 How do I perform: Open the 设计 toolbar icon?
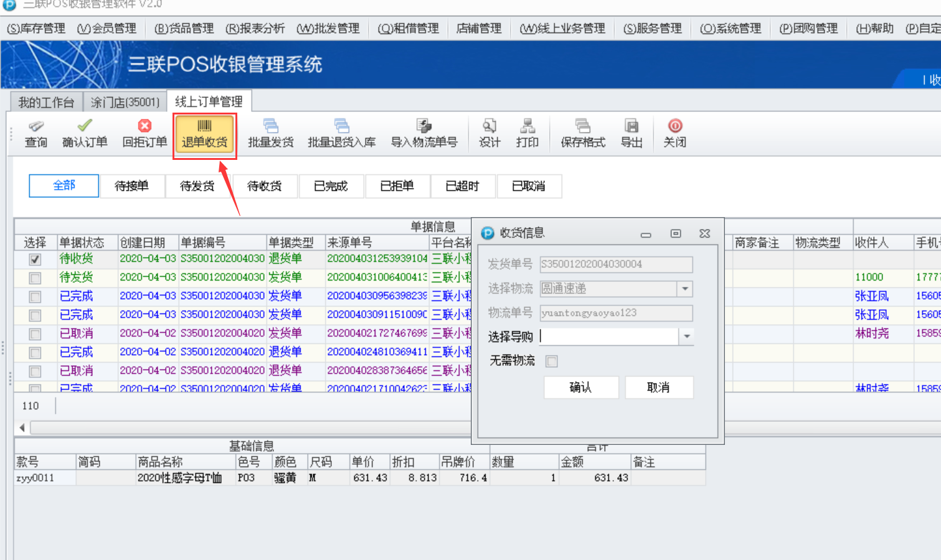point(489,126)
